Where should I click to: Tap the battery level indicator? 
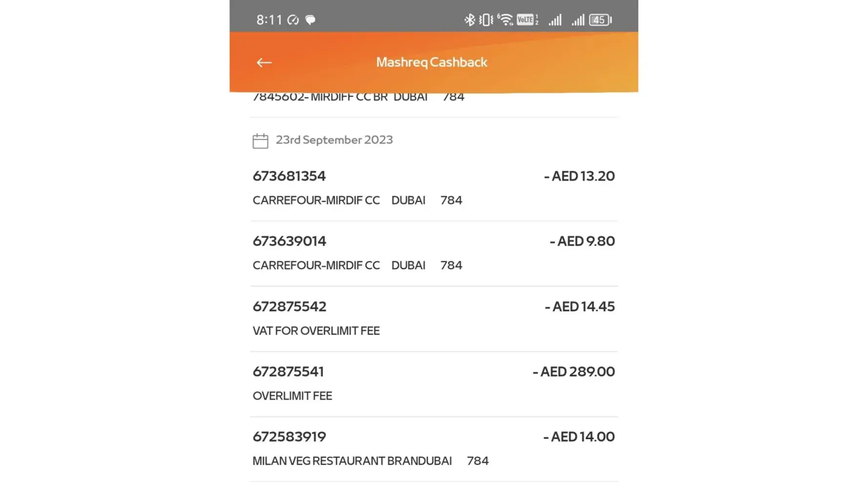600,20
